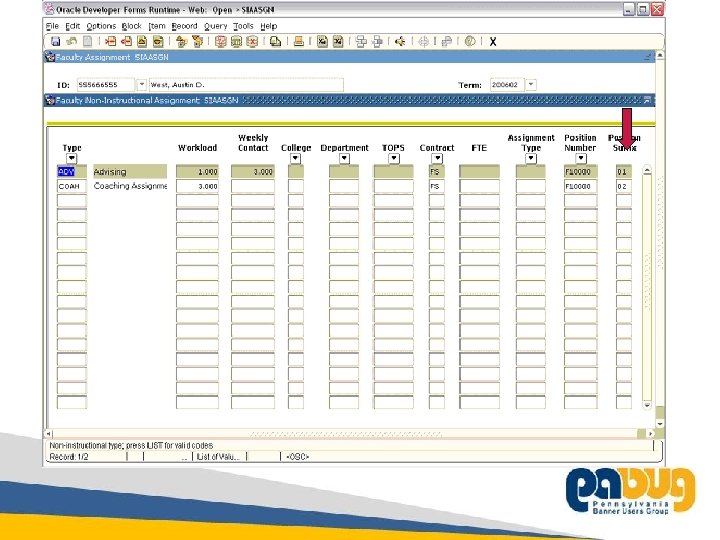Click the greyed stacked-pages toolbar icon
The image size is (720, 540).
(x=446, y=41)
